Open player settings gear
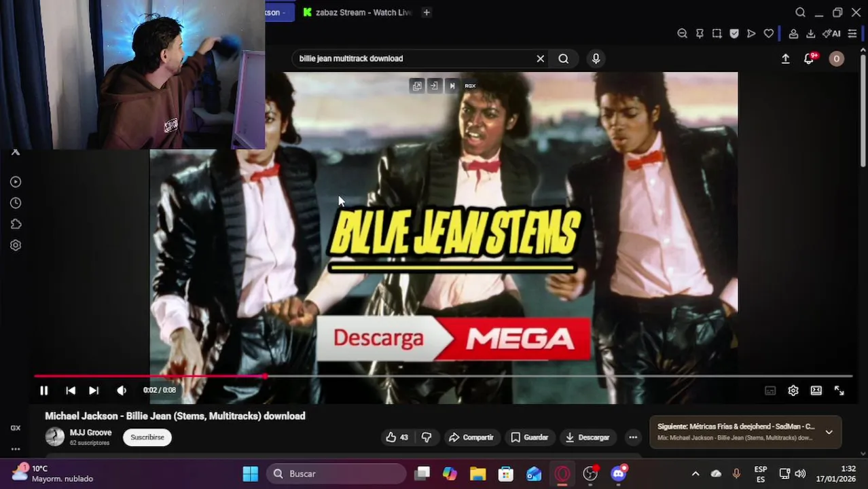 tap(793, 391)
